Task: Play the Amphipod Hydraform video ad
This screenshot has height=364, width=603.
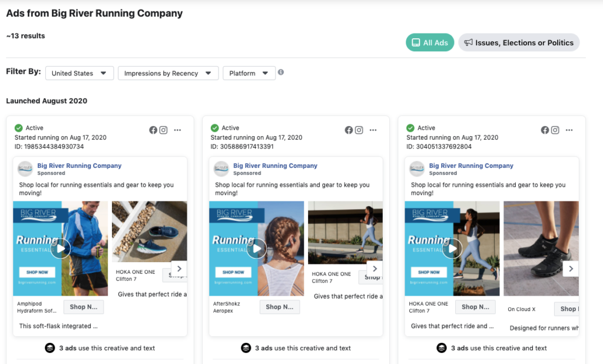Action: (61, 249)
